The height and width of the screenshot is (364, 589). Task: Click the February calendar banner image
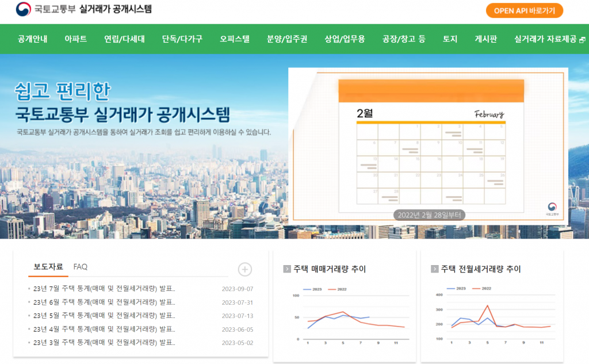click(x=428, y=146)
